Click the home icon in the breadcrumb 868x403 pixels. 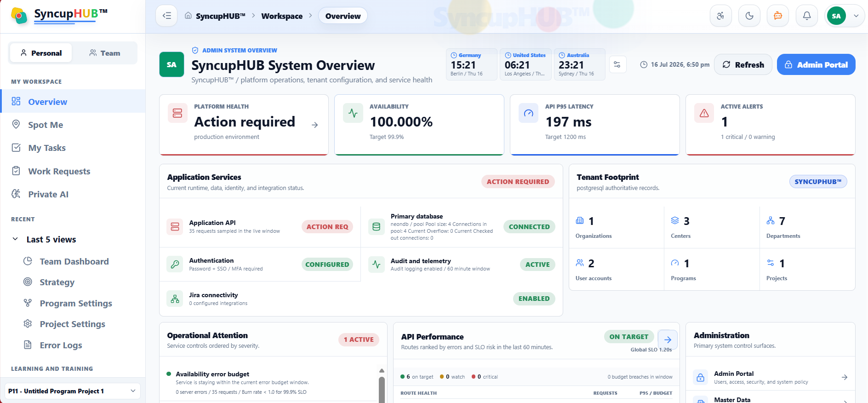[188, 16]
